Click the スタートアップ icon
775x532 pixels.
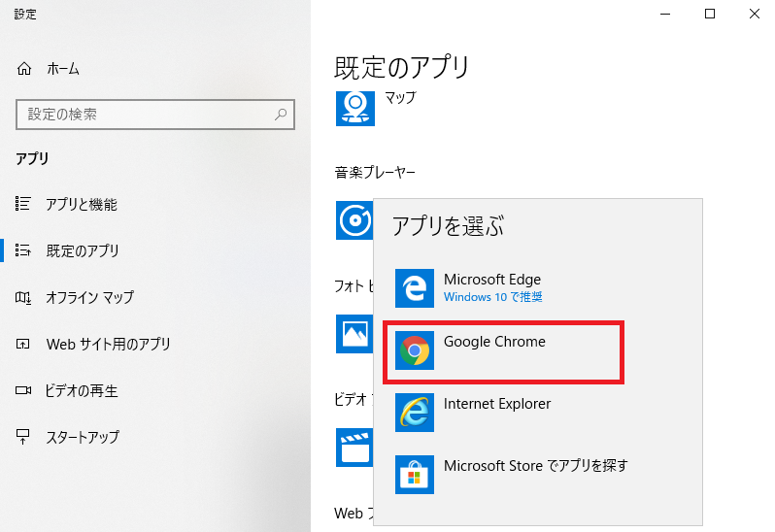22,437
